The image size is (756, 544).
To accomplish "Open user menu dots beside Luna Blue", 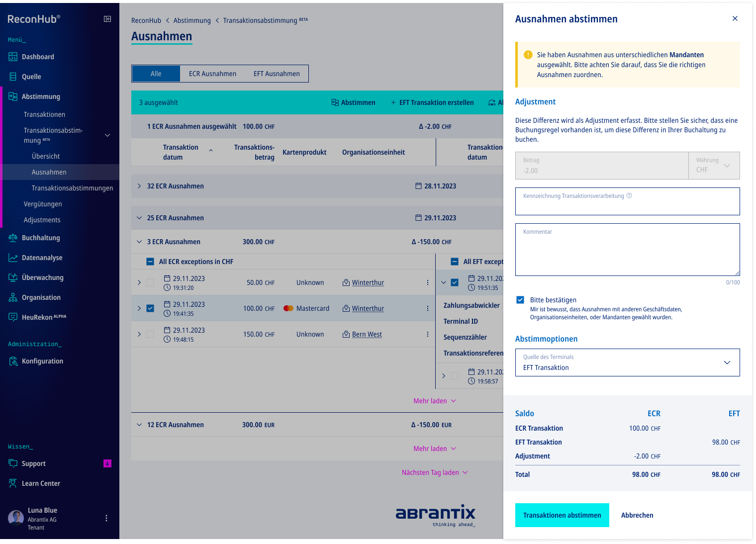I will click(x=106, y=518).
